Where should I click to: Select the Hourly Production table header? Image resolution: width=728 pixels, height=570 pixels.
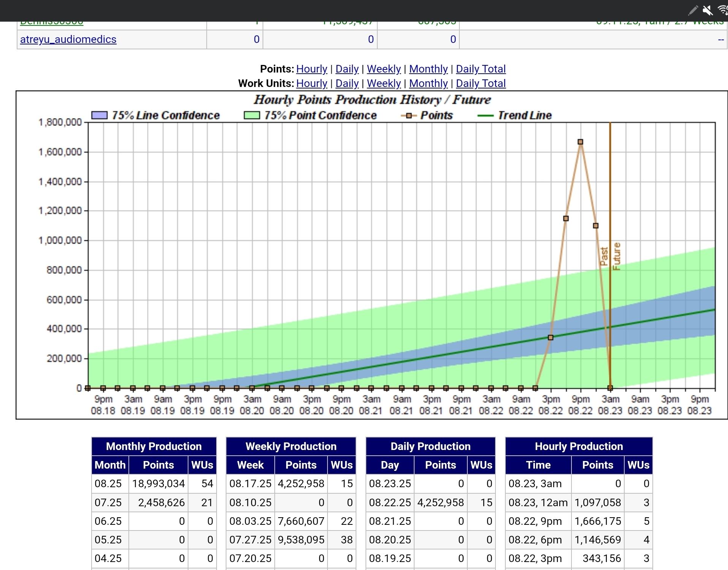[579, 446]
